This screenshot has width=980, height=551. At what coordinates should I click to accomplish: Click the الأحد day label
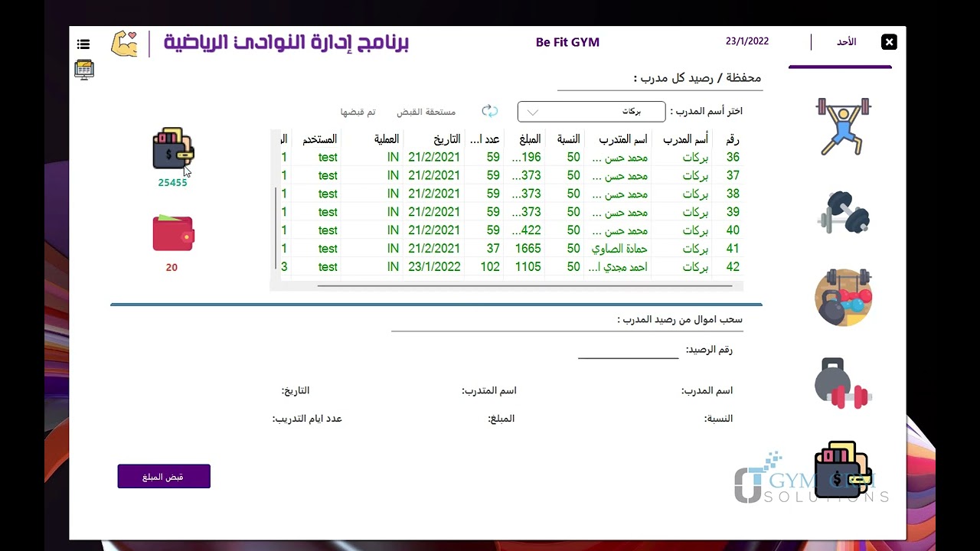click(846, 42)
